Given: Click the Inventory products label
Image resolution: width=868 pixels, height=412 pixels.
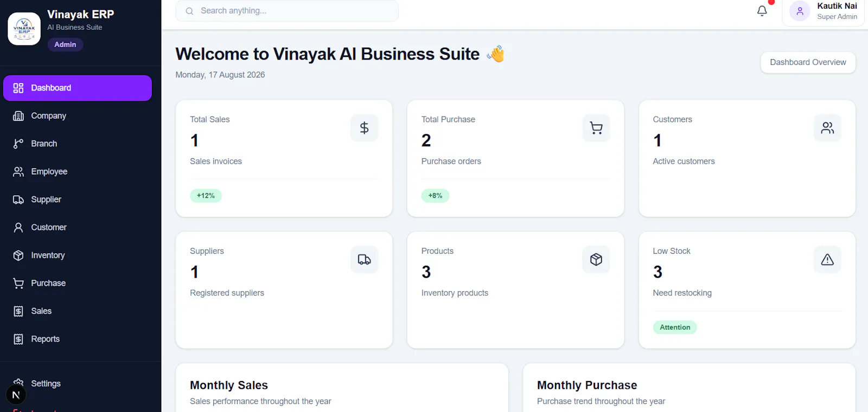Looking at the screenshot, I should coord(455,293).
